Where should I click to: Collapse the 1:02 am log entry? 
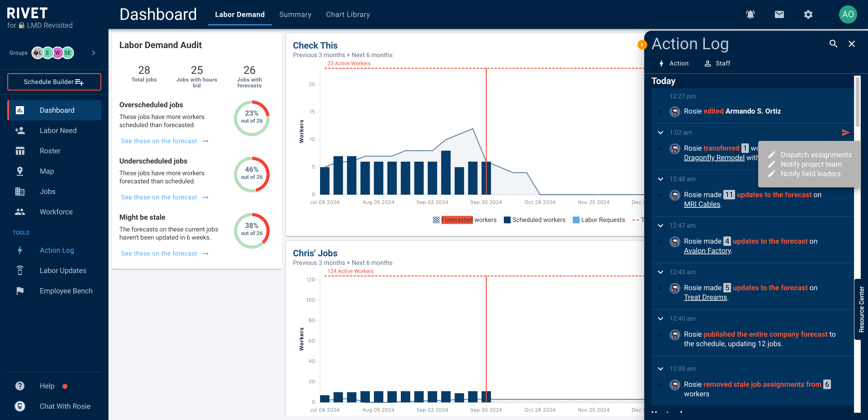click(x=660, y=133)
